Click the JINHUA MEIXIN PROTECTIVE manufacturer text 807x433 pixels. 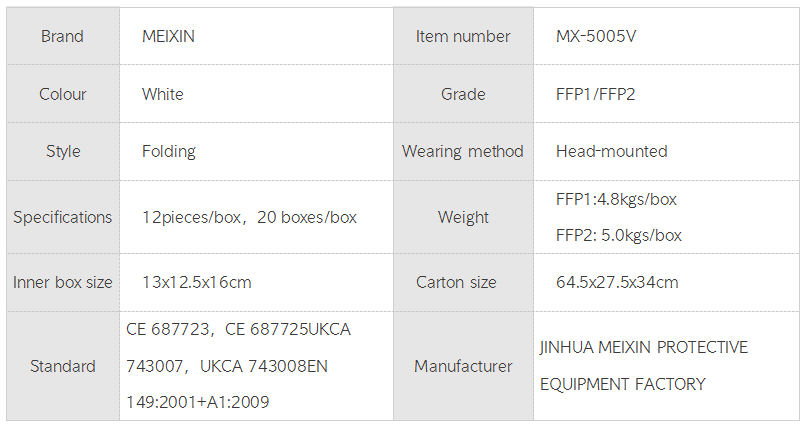click(x=644, y=348)
